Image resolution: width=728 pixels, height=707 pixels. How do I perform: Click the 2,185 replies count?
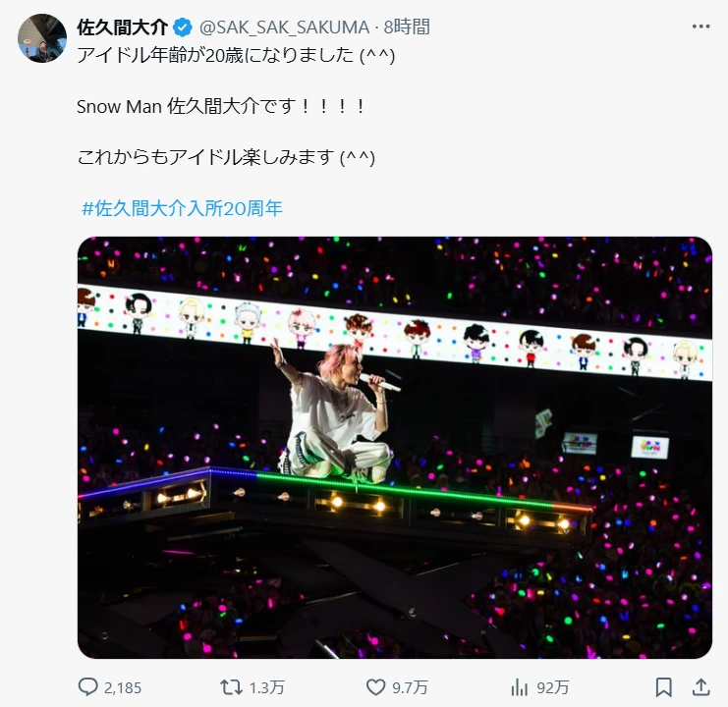tap(123, 687)
